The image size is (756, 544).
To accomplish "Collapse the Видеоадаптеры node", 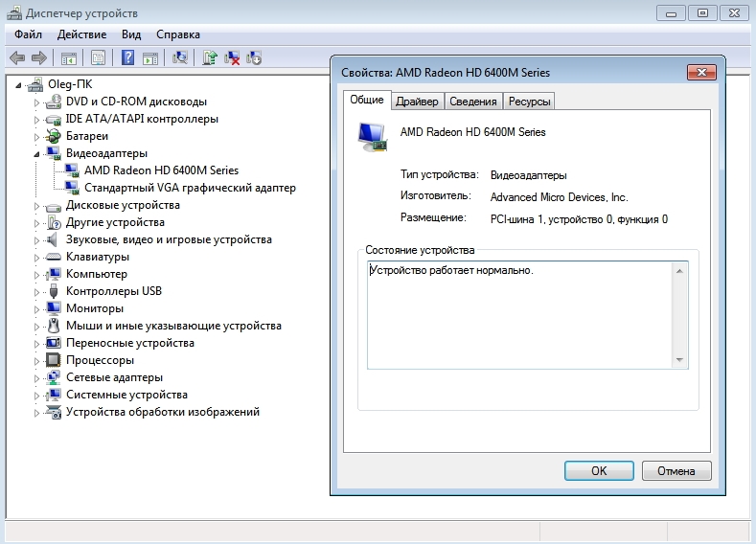I will click(36, 154).
